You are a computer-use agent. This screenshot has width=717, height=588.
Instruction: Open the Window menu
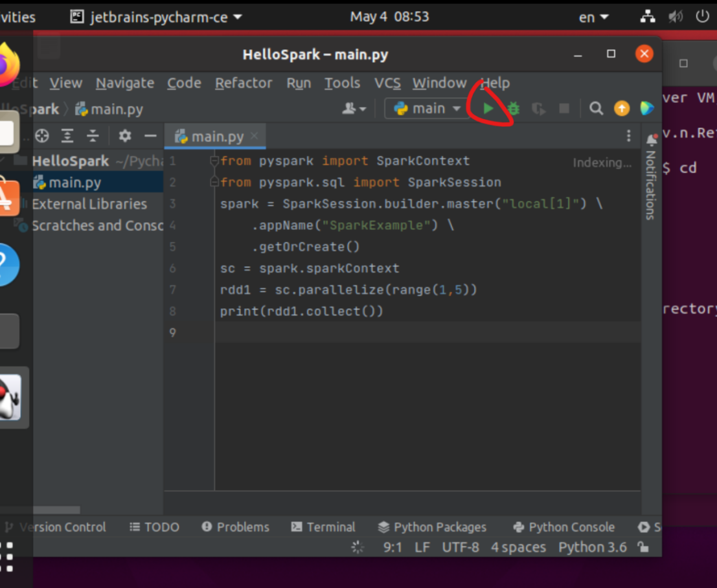[x=439, y=83]
